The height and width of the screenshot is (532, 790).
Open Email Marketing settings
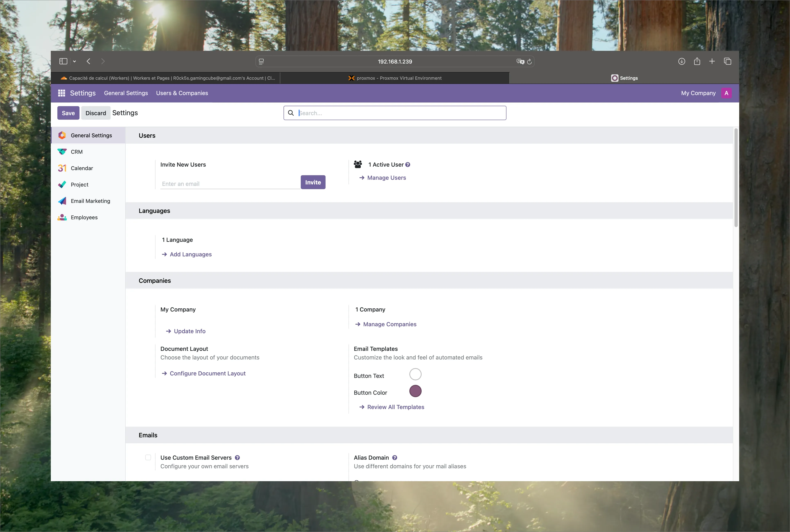pos(90,200)
